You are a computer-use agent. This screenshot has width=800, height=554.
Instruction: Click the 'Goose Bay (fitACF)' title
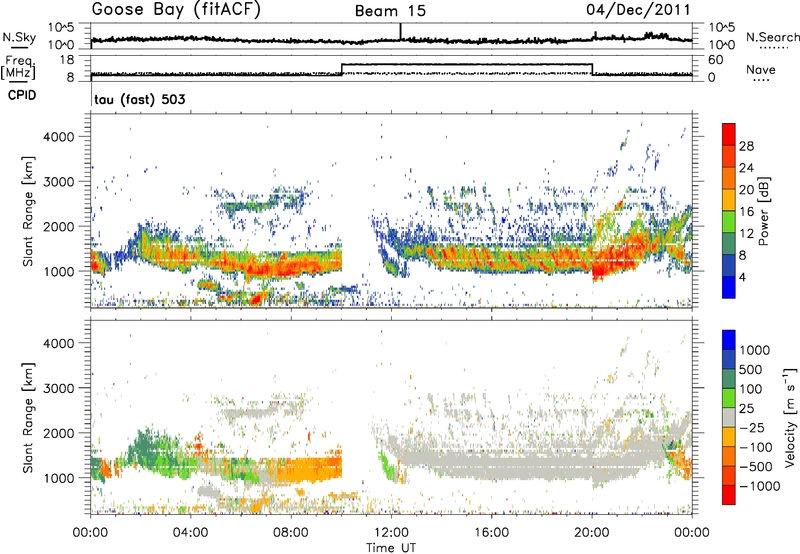176,10
